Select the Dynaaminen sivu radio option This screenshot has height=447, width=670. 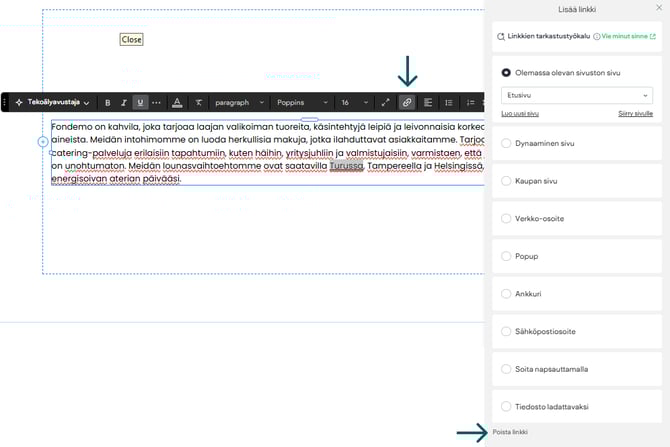[506, 144]
